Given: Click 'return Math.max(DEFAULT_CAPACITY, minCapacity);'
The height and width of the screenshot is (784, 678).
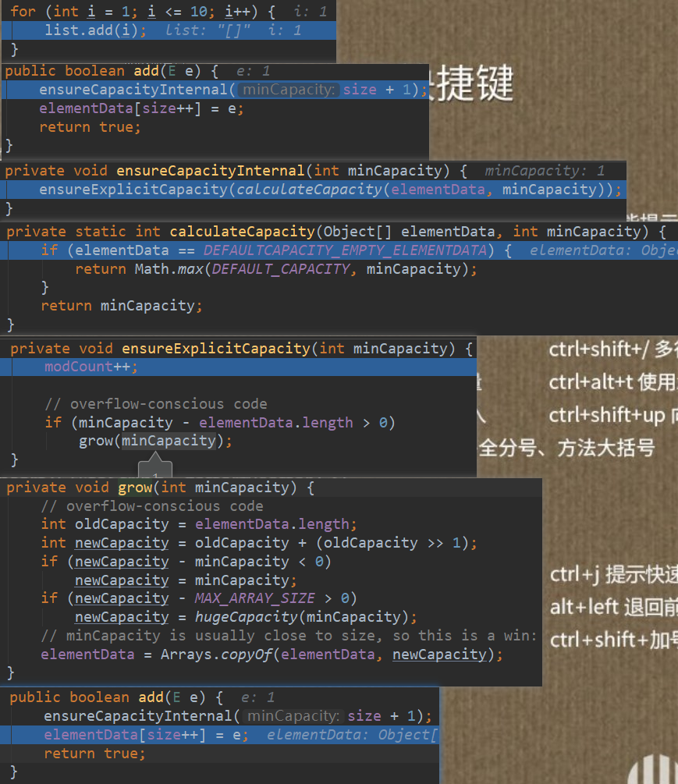Looking at the screenshot, I should tap(276, 269).
